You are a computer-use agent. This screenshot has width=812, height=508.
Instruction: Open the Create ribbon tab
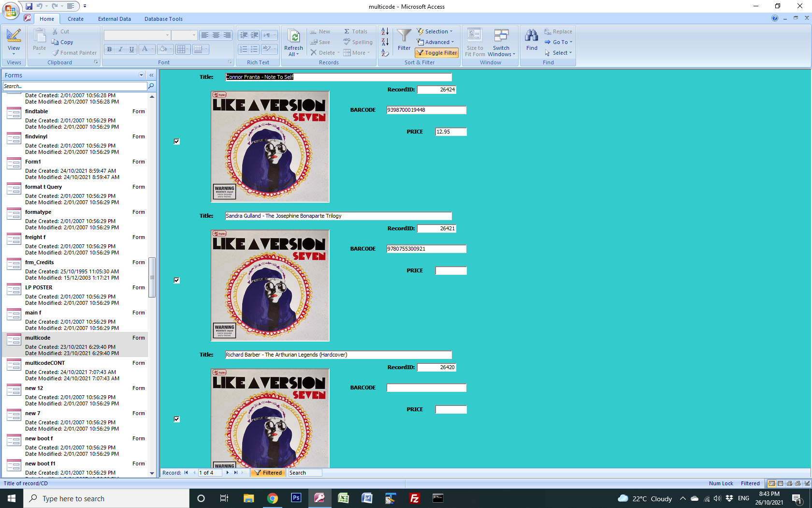pyautogui.click(x=75, y=19)
